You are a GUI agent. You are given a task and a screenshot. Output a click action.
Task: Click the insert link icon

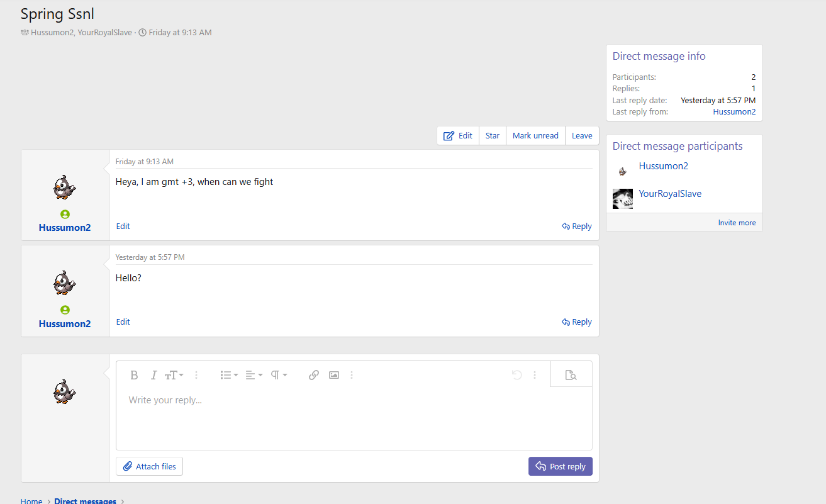(314, 375)
